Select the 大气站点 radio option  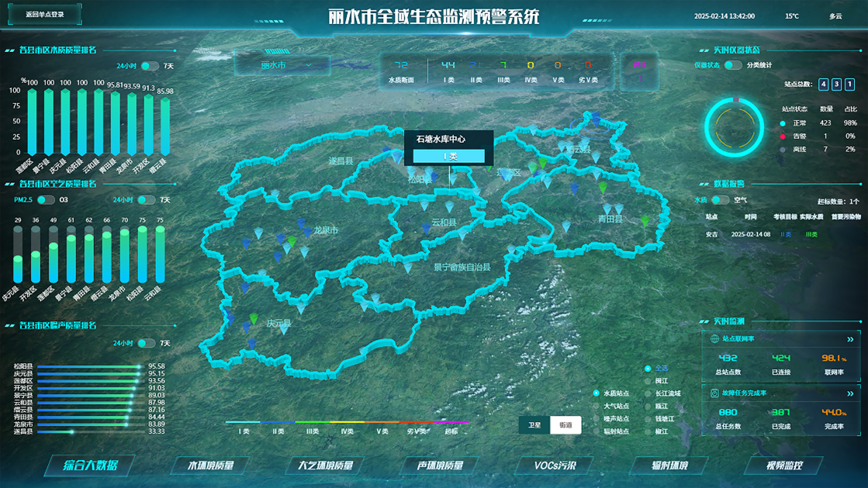pos(597,406)
